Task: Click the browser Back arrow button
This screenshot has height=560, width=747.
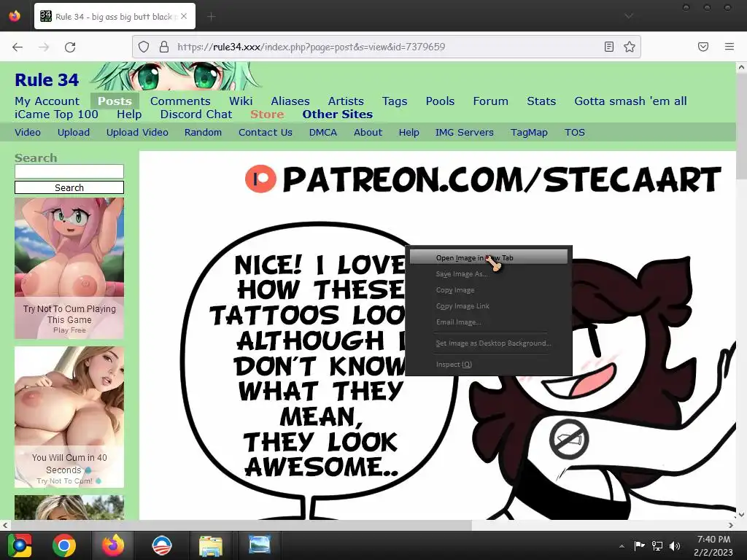Action: click(18, 47)
